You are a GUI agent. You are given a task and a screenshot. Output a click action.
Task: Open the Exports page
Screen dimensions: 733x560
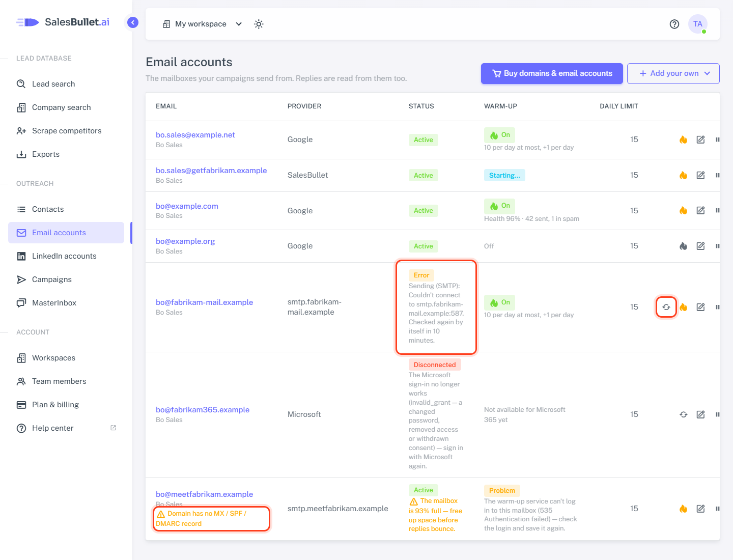coord(66,154)
